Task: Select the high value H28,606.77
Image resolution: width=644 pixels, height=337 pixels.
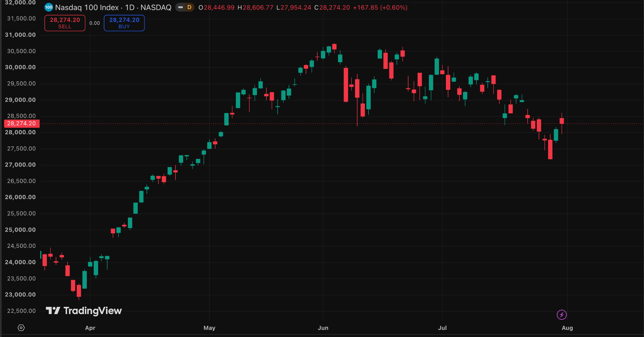Action: pos(255,7)
